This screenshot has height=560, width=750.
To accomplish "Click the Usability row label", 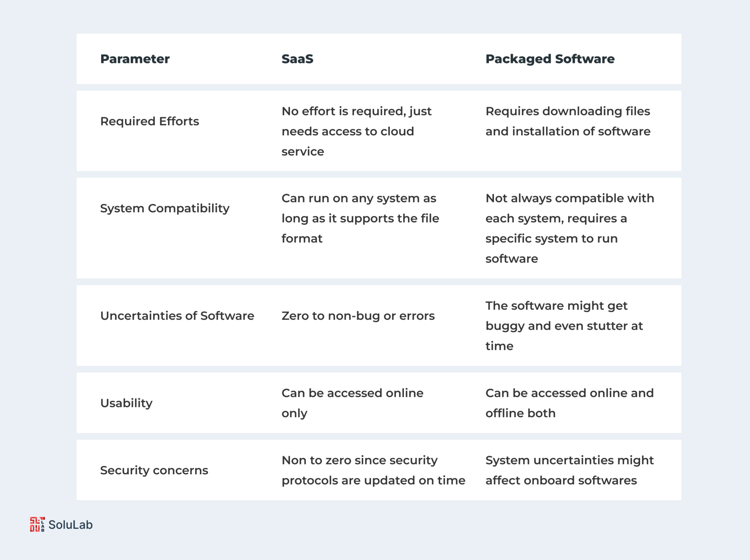I will coord(126,403).
